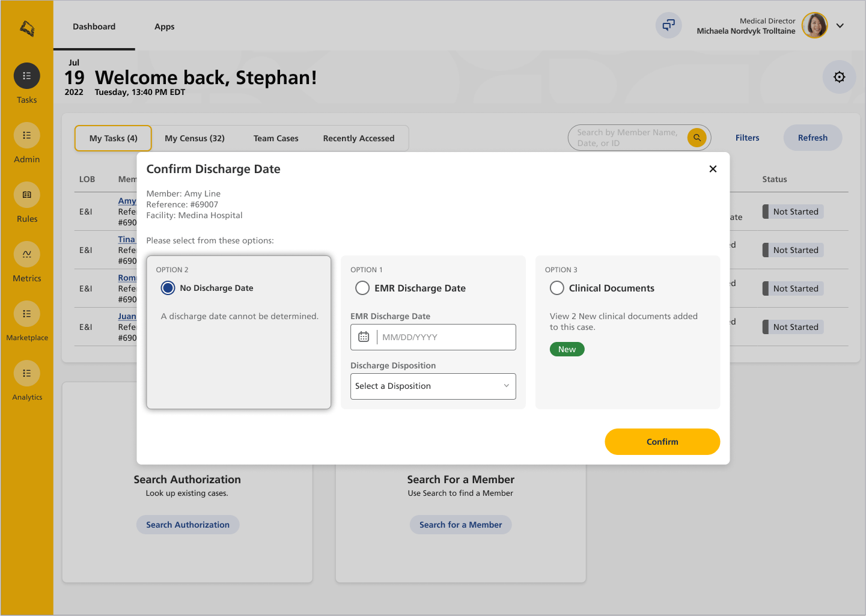Choose the Clinical Documents radio option
This screenshot has width=866, height=616.
tap(557, 288)
